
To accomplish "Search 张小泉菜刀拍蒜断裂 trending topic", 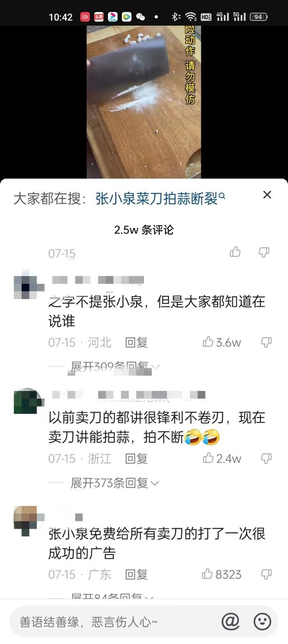I will tap(161, 198).
